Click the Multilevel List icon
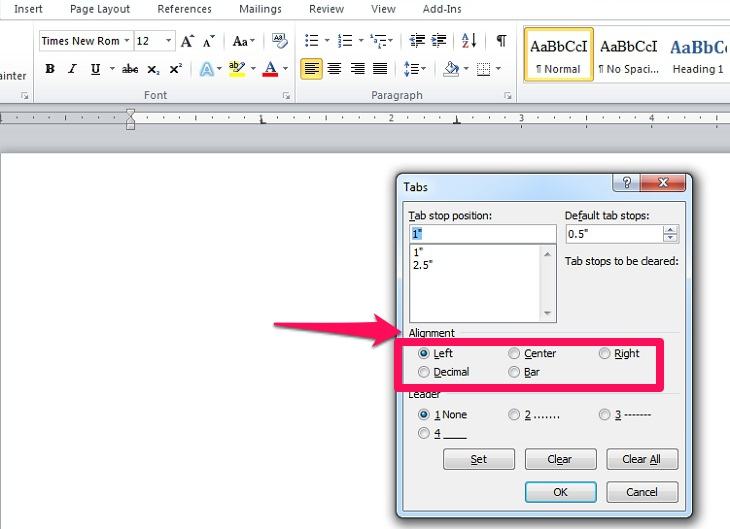Image resolution: width=730 pixels, height=529 pixels. [378, 41]
